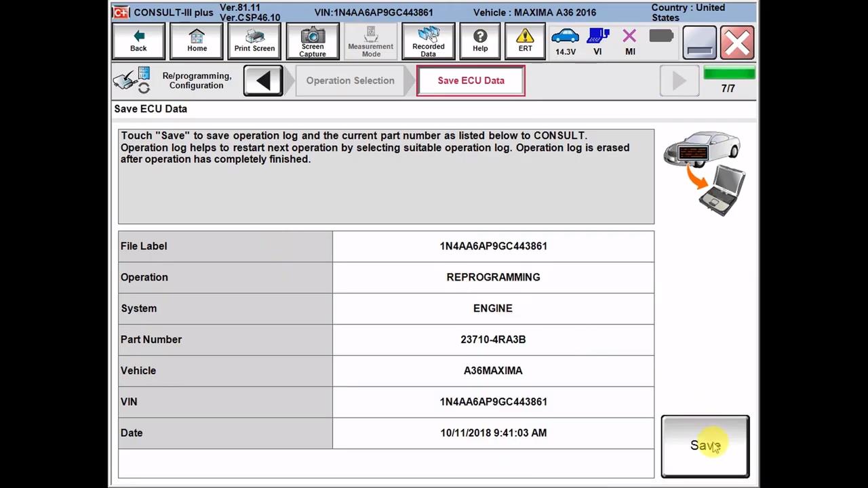Image resolution: width=868 pixels, height=488 pixels.
Task: Go to previous step with left arrow
Action: (263, 81)
